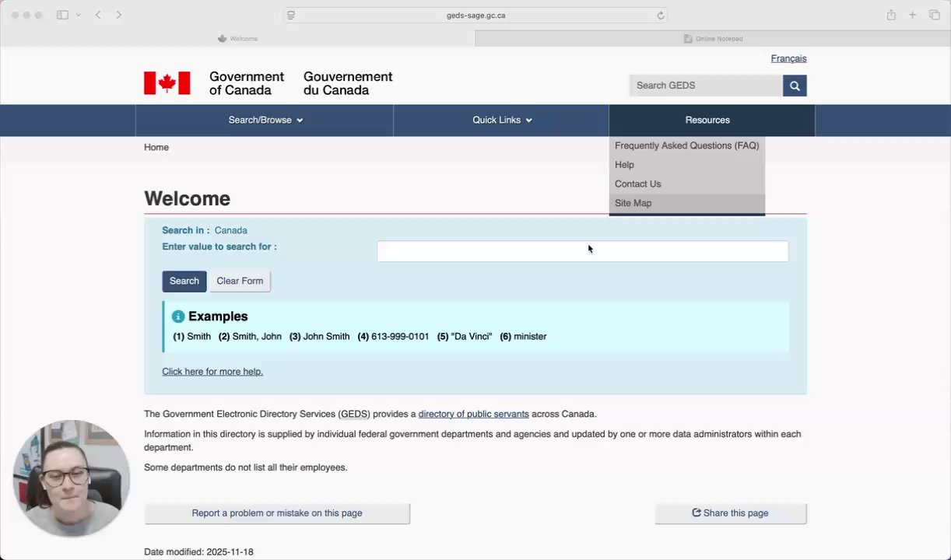This screenshot has width=951, height=560.
Task: Expand the Quick Links menu
Action: [502, 120]
